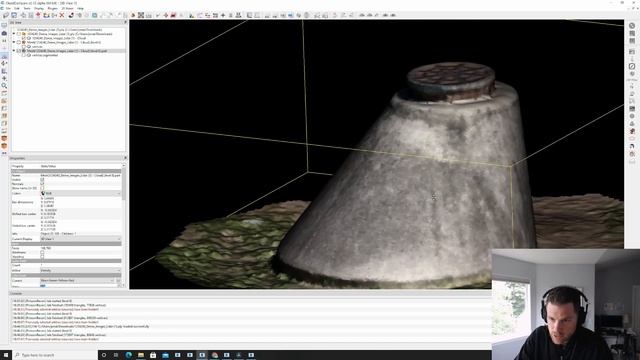Viewport: 640px width, 360px height.
Task: Open Task View from the taskbar
Action: click(x=116, y=355)
